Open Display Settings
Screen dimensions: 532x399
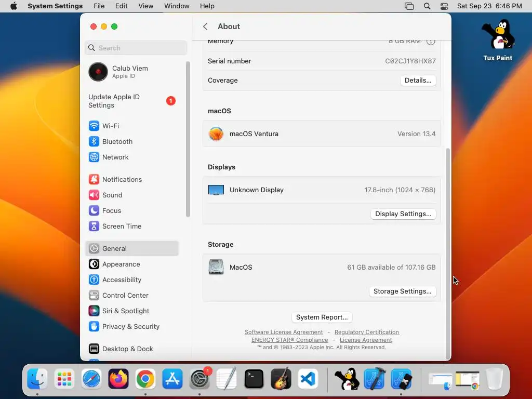pos(403,214)
